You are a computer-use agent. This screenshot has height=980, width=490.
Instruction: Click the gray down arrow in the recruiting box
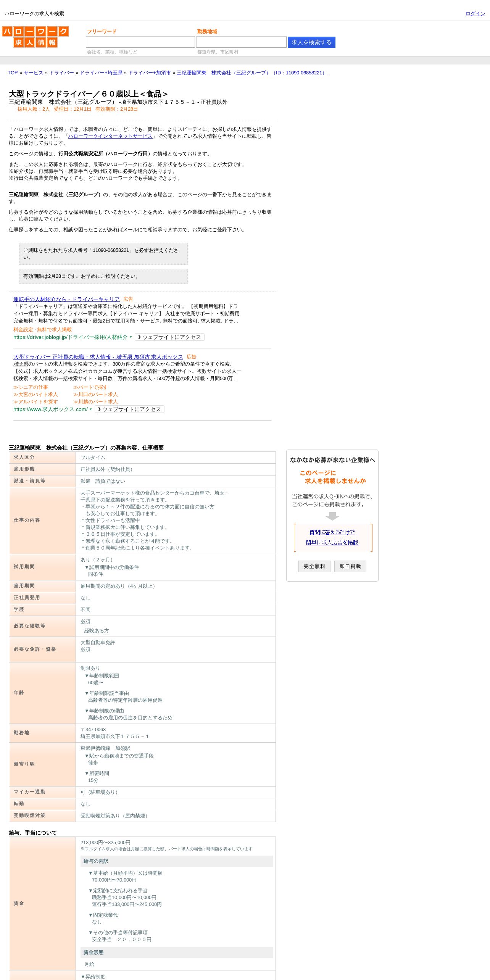[332, 516]
